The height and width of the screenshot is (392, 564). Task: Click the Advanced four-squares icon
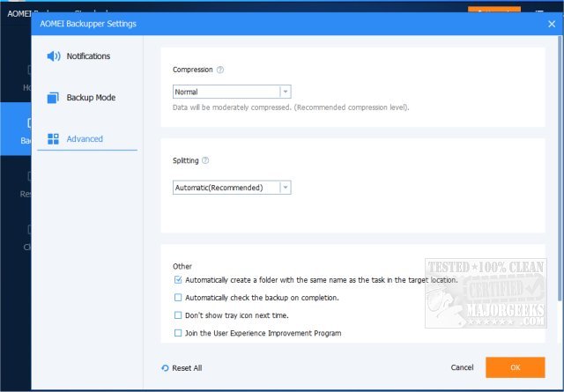53,139
